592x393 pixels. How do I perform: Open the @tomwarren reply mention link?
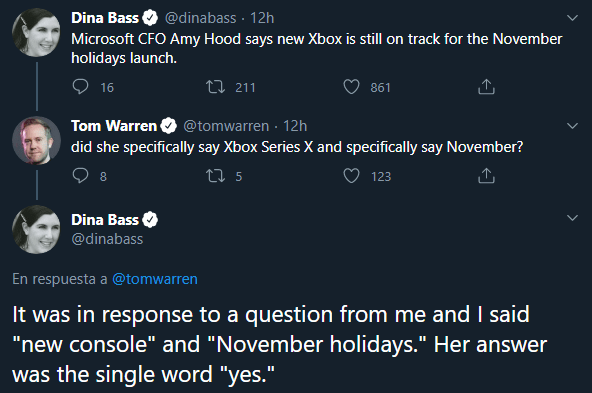pyautogui.click(x=155, y=279)
